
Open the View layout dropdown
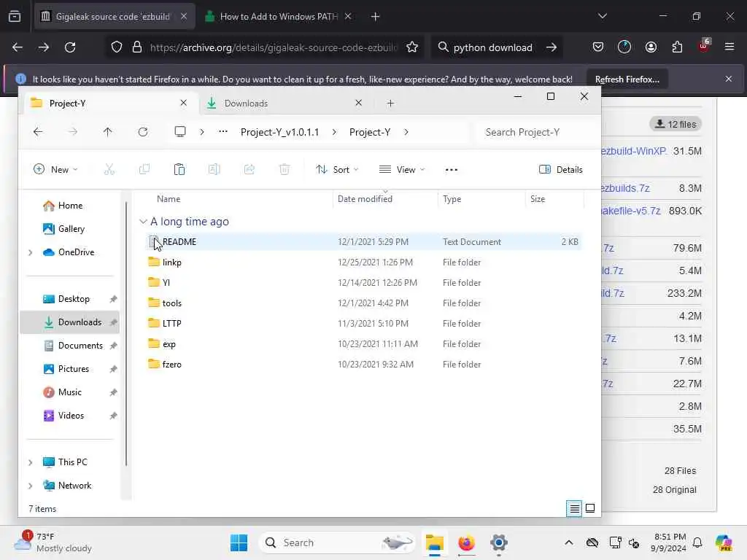[402, 169]
